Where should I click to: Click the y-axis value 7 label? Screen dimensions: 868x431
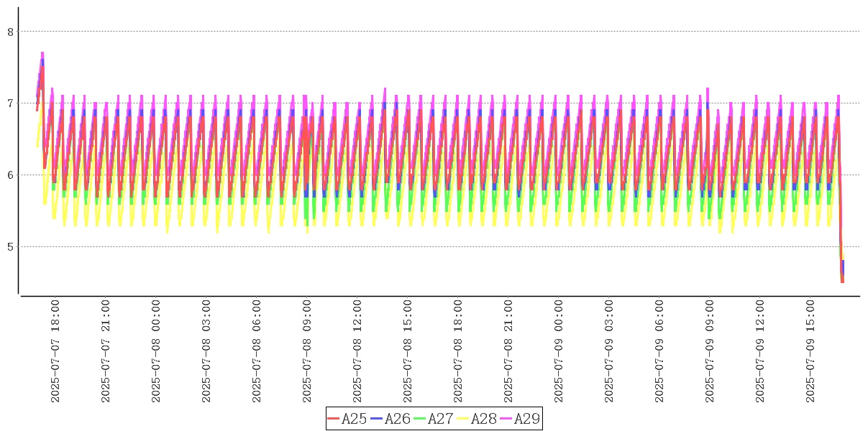point(10,103)
